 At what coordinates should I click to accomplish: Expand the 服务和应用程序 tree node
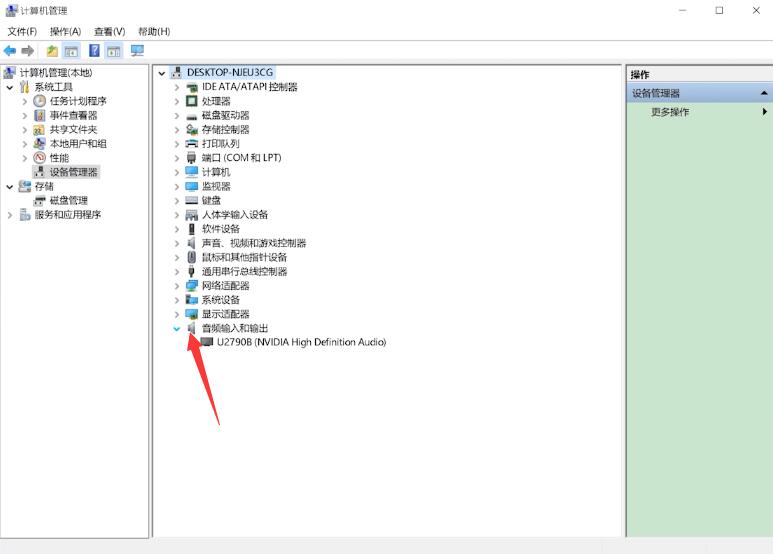[9, 215]
